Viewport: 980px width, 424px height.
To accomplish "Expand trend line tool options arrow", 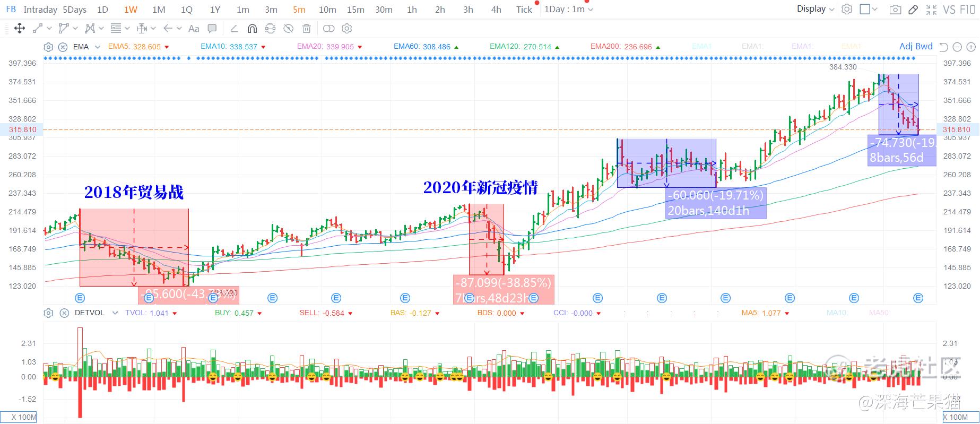I will [x=49, y=29].
